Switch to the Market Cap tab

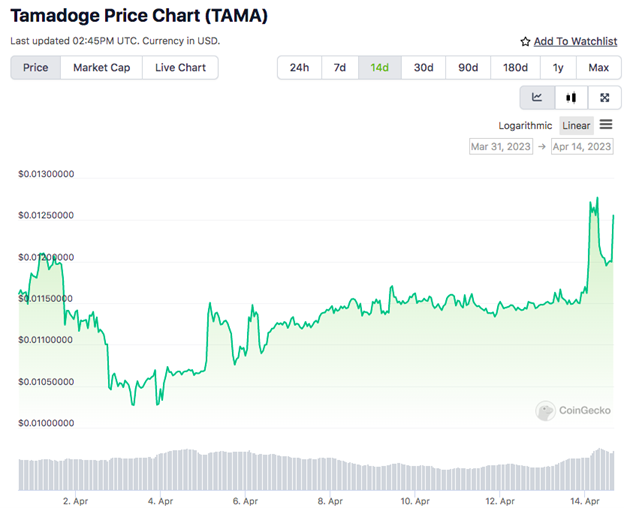click(101, 68)
